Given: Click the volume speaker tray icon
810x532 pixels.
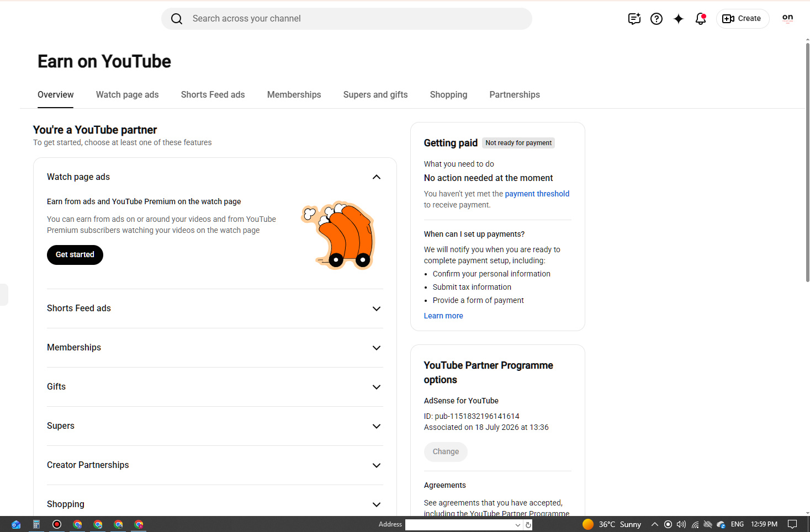Looking at the screenshot, I should 681,524.
